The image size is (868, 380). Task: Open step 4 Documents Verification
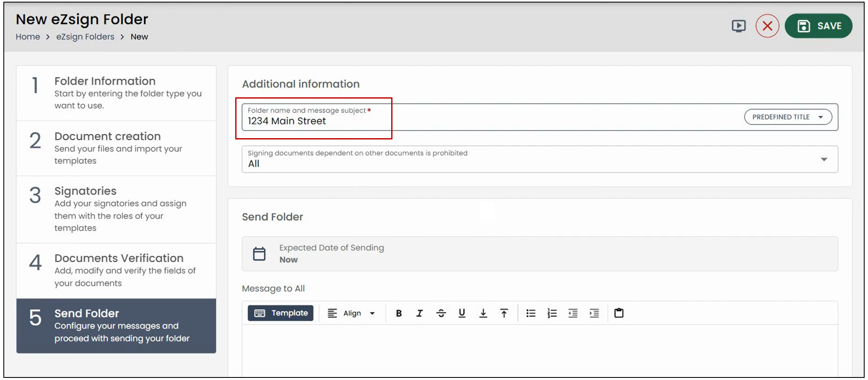116,270
